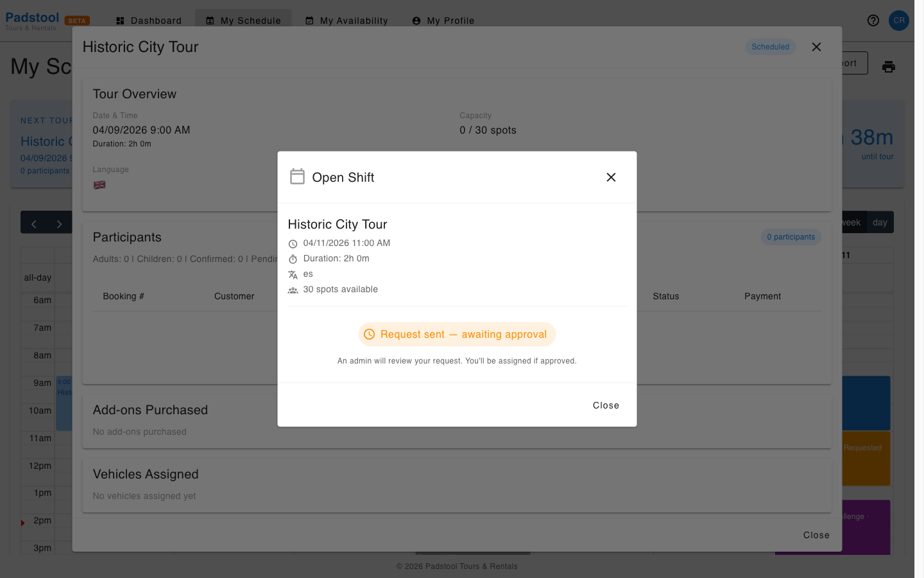The image size is (924, 578).
Task: Click the UK flag language icon
Action: click(99, 185)
